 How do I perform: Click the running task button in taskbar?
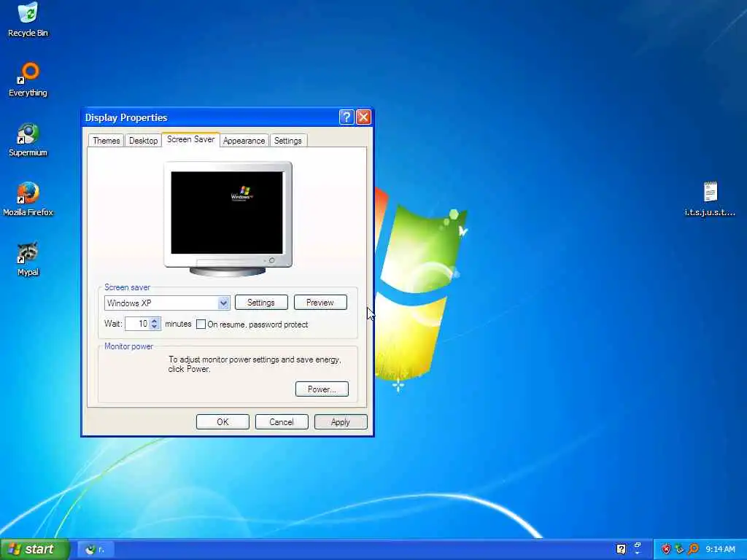click(x=96, y=550)
